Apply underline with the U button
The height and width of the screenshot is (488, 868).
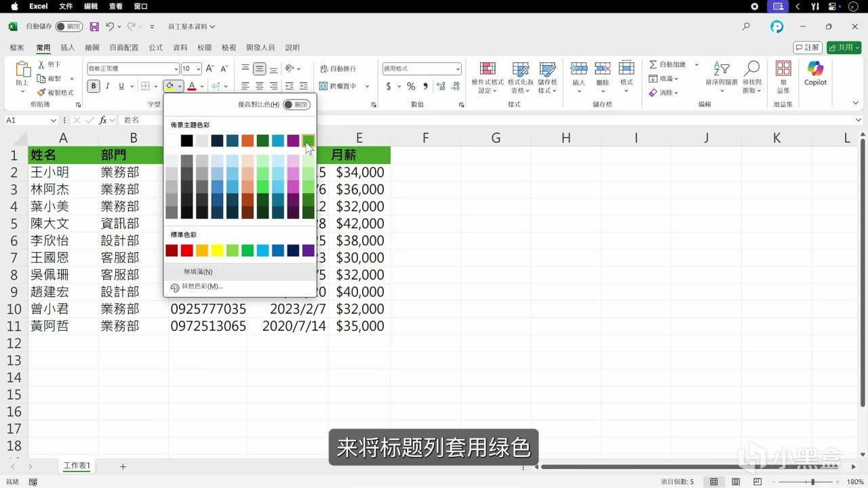(x=121, y=86)
